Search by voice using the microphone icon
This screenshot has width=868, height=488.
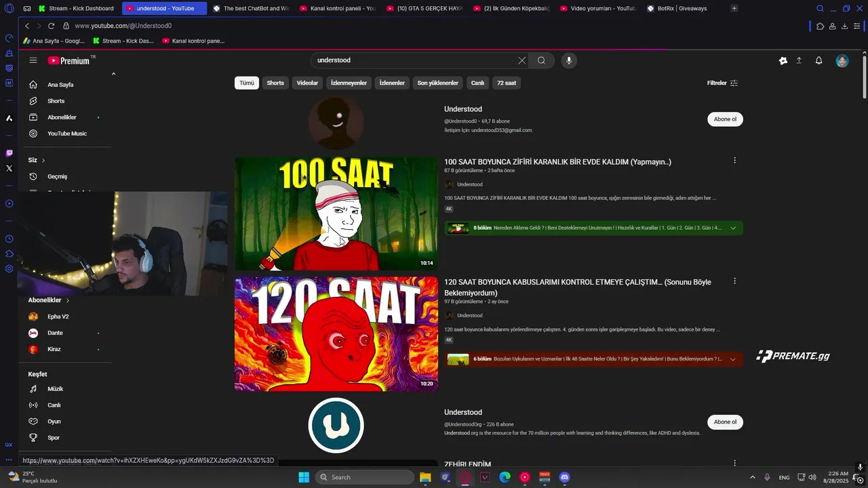tap(569, 60)
